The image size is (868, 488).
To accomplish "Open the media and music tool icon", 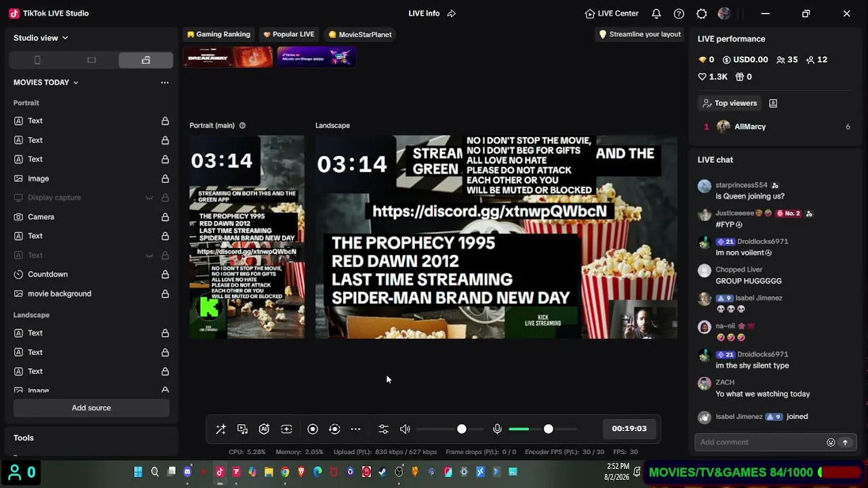I will tap(243, 429).
